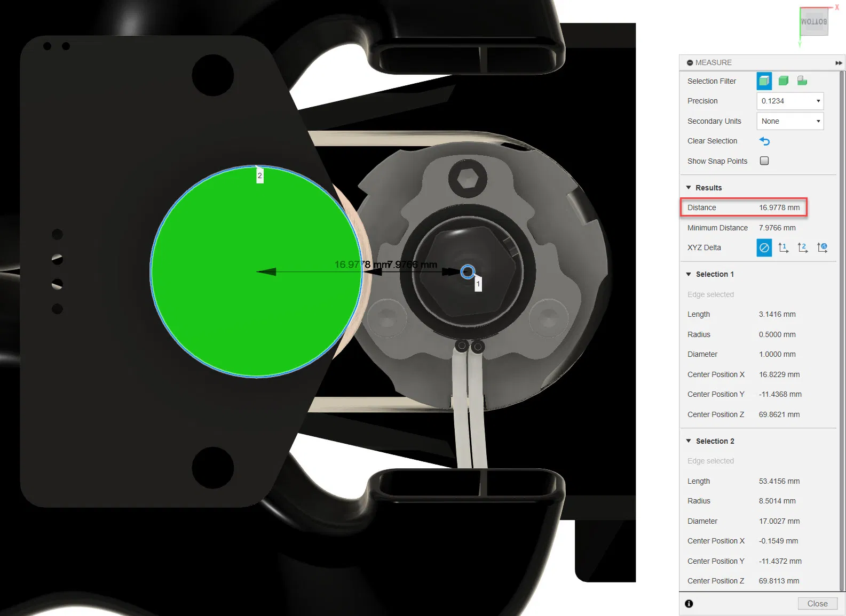Collapse the Selection 1 section
This screenshot has width=846, height=616.
(689, 274)
